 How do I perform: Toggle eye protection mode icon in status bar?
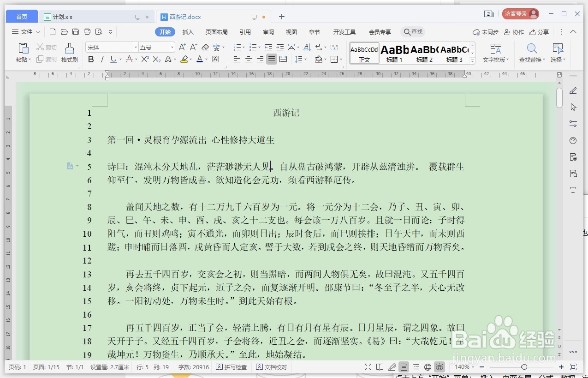440,367
